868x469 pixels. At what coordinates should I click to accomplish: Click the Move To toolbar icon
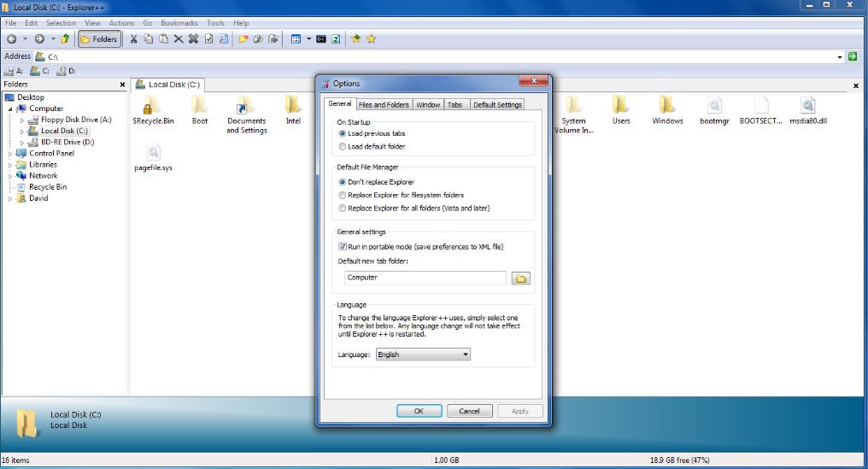coord(273,38)
